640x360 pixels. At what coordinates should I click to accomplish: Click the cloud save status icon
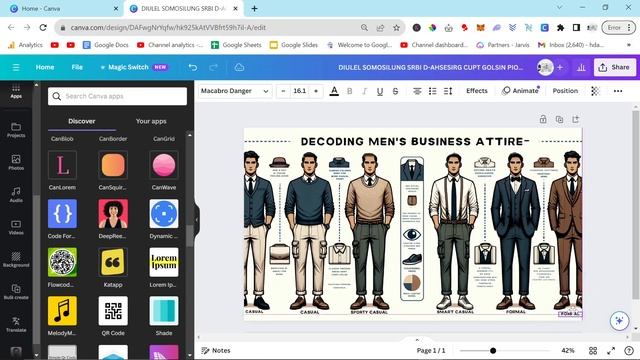click(x=239, y=67)
